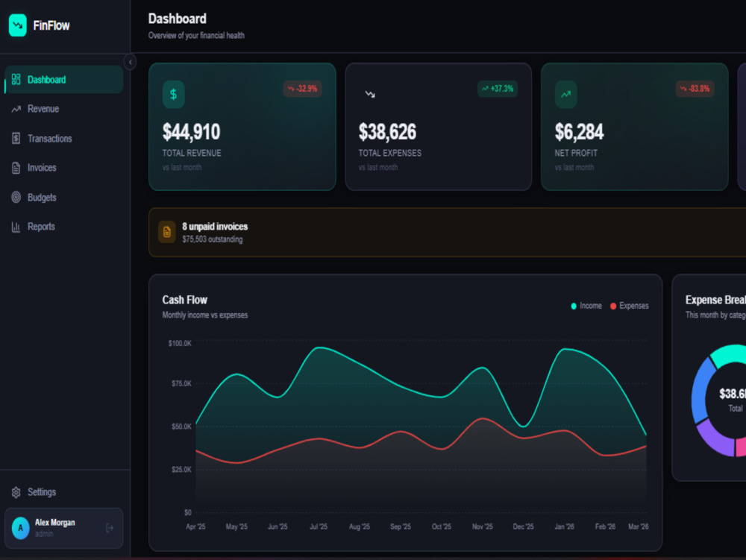The height and width of the screenshot is (560, 746).
Task: Click the Overview of your financial health subtitle
Action: point(196,36)
